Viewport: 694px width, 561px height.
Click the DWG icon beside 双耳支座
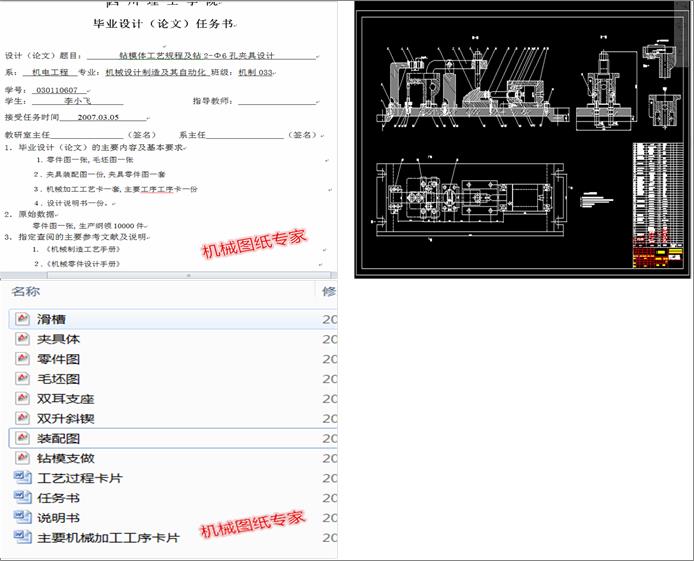pyautogui.click(x=22, y=399)
